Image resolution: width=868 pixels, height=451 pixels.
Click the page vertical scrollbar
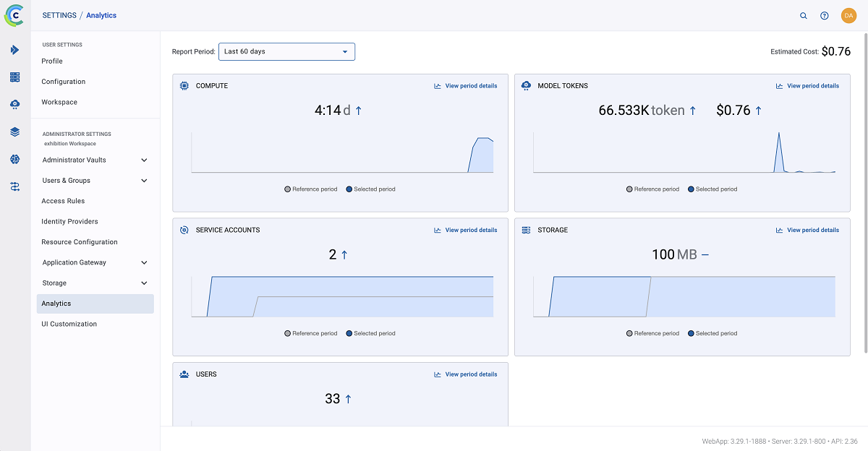866,193
